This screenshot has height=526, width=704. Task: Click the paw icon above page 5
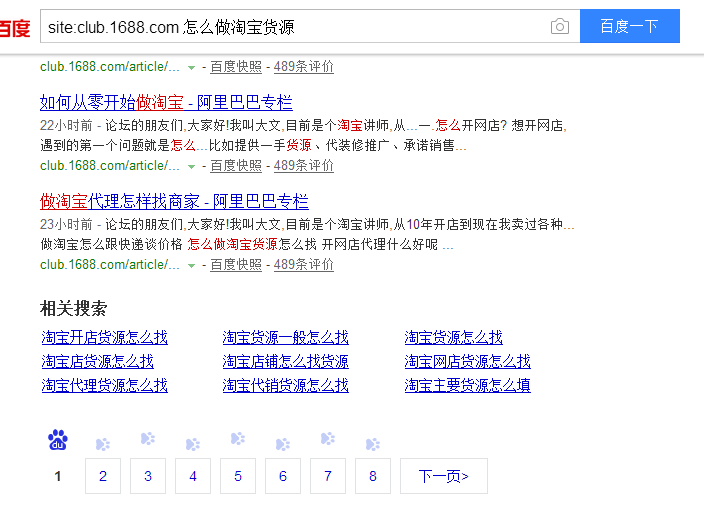click(238, 439)
